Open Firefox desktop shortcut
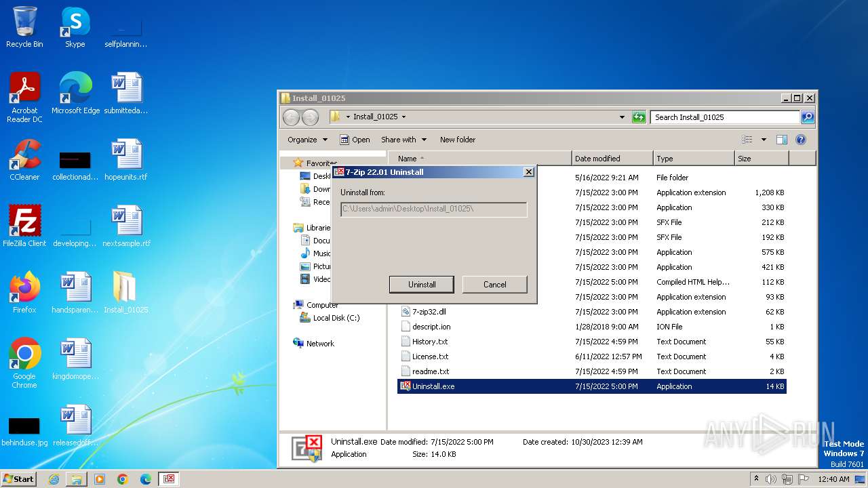868x488 pixels. pyautogui.click(x=24, y=292)
